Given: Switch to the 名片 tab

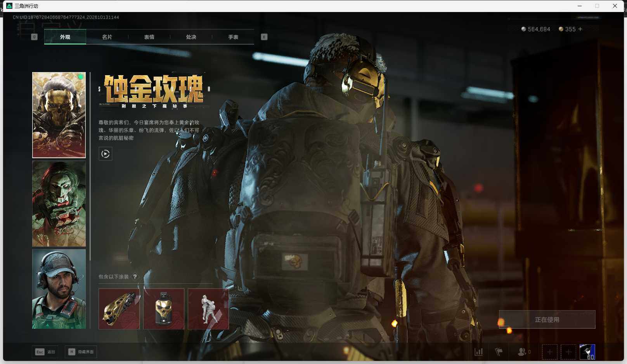Looking at the screenshot, I should pyautogui.click(x=107, y=37).
